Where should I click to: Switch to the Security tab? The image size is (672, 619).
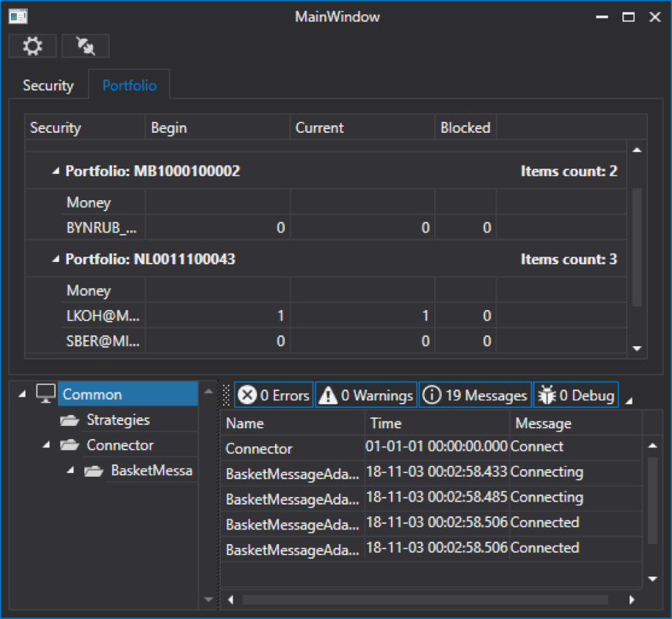(48, 86)
